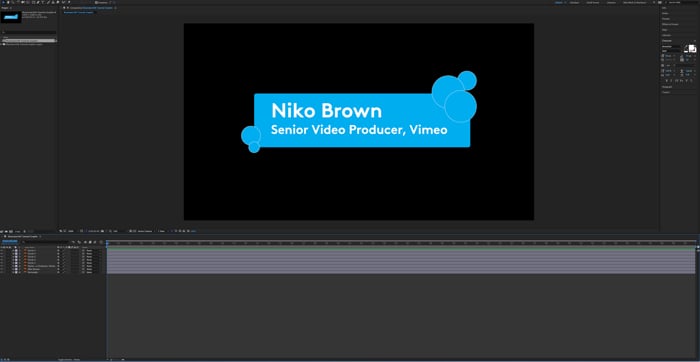Open the viewer resolution dropdown
The image size is (700, 362).
coord(116,231)
